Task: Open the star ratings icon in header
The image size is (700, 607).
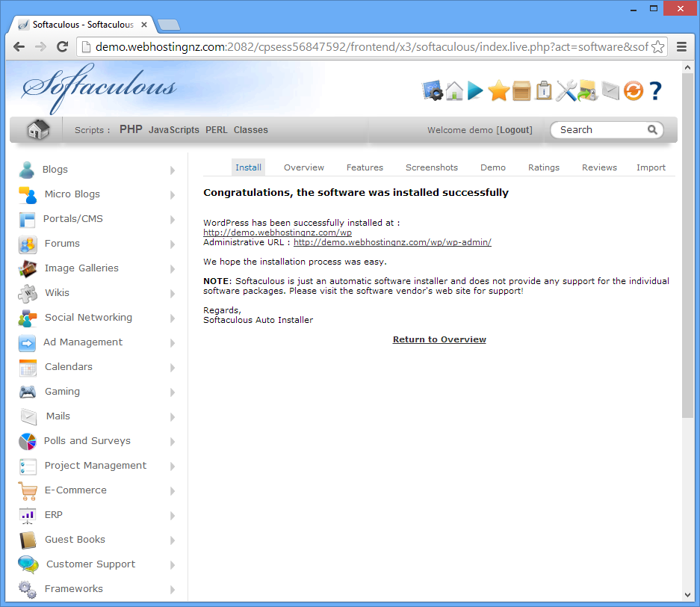Action: (x=498, y=91)
